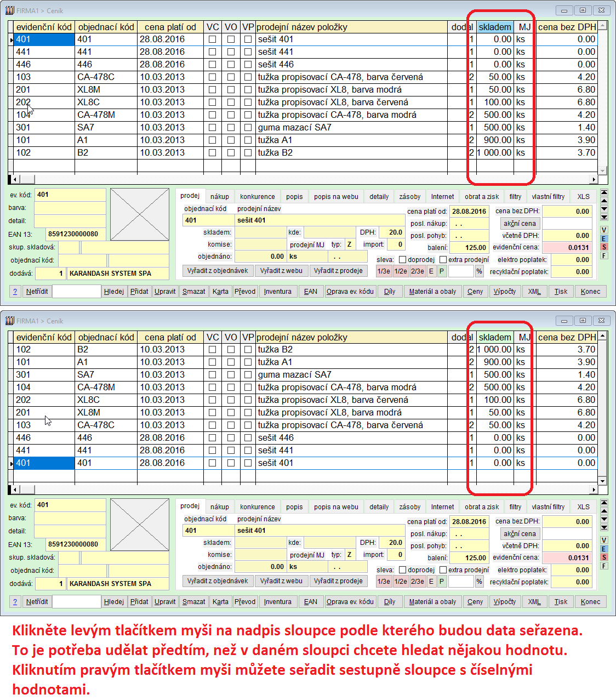Tick VC checkbox for sešit 441 in upper table
The height and width of the screenshot is (700, 616).
(213, 52)
